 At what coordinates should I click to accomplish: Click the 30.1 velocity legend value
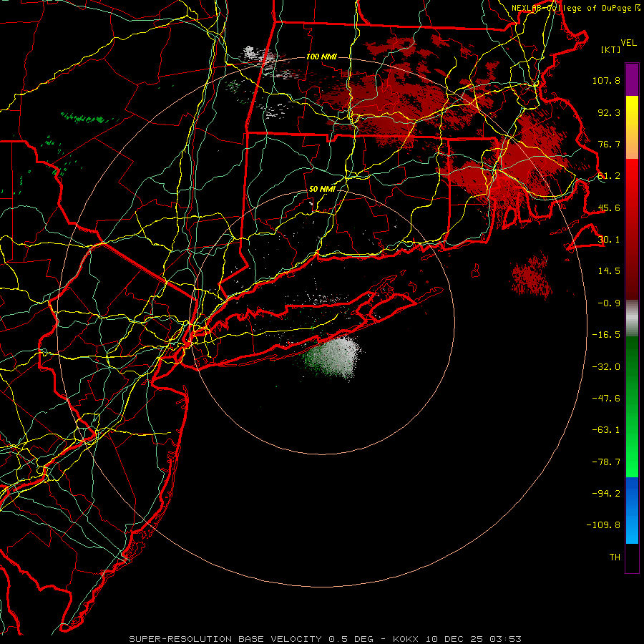coord(609,240)
